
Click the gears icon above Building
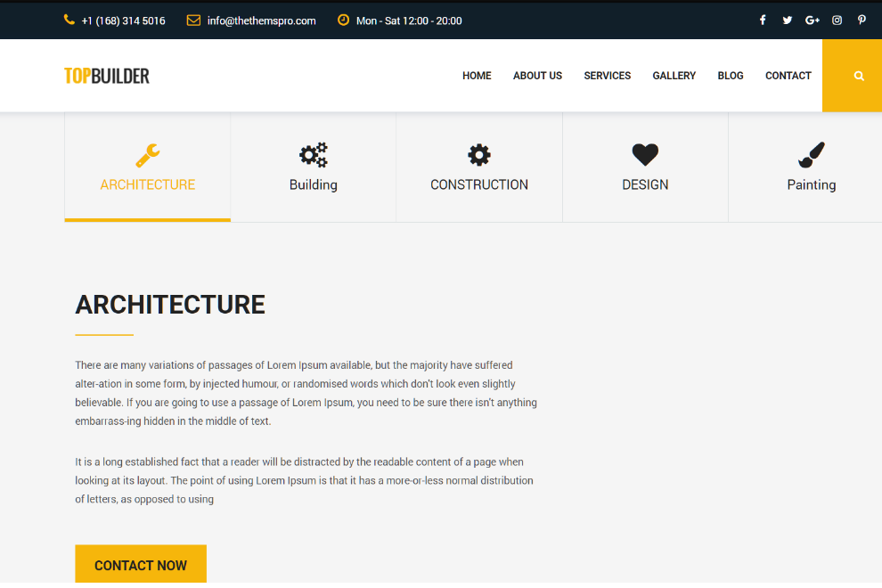(x=314, y=155)
